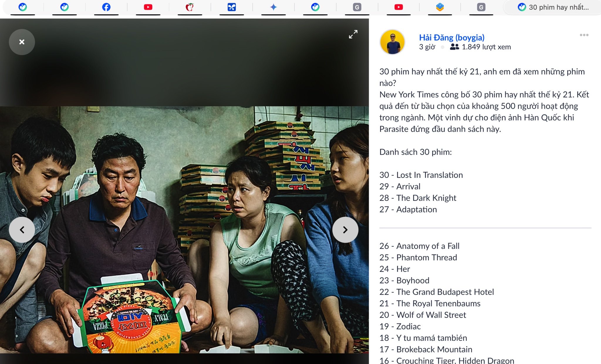Image resolution: width=601 pixels, height=364 pixels.
Task: Switch to the red apple icon tab
Action: pyautogui.click(x=190, y=7)
